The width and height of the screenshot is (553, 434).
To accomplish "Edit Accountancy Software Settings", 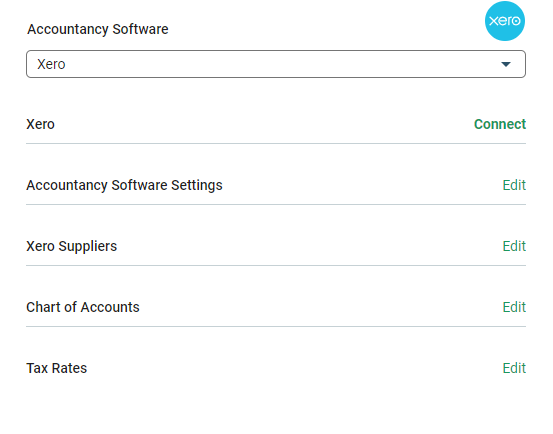I will 514,185.
